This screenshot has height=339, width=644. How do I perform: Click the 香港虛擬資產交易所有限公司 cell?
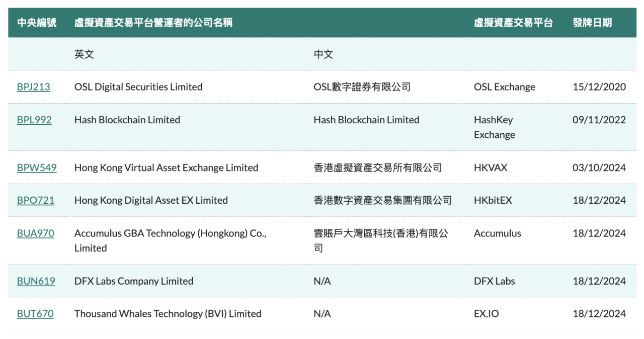click(x=377, y=167)
